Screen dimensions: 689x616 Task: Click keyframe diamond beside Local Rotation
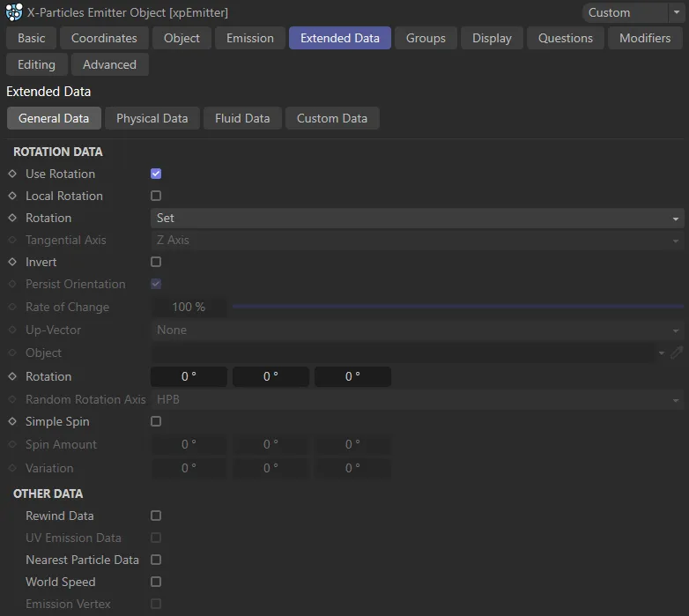[x=12, y=196]
